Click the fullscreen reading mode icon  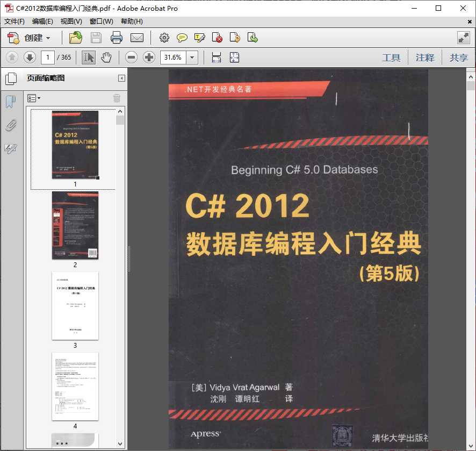click(463, 38)
